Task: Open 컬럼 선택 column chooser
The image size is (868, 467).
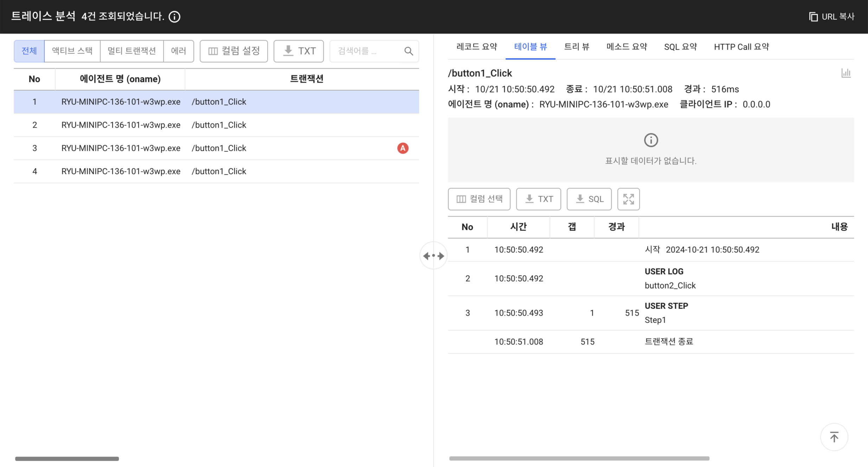Action: [x=479, y=199]
